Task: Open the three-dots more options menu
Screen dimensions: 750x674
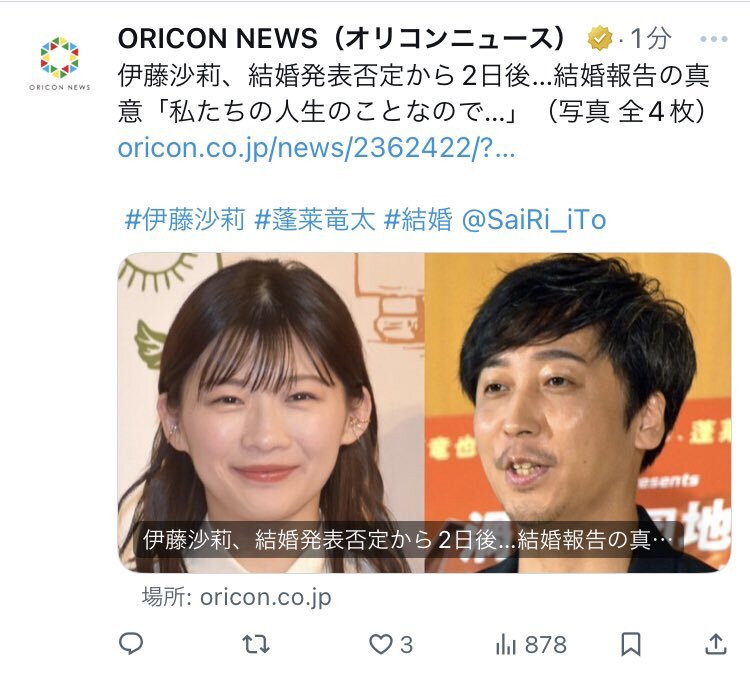Action: point(714,39)
